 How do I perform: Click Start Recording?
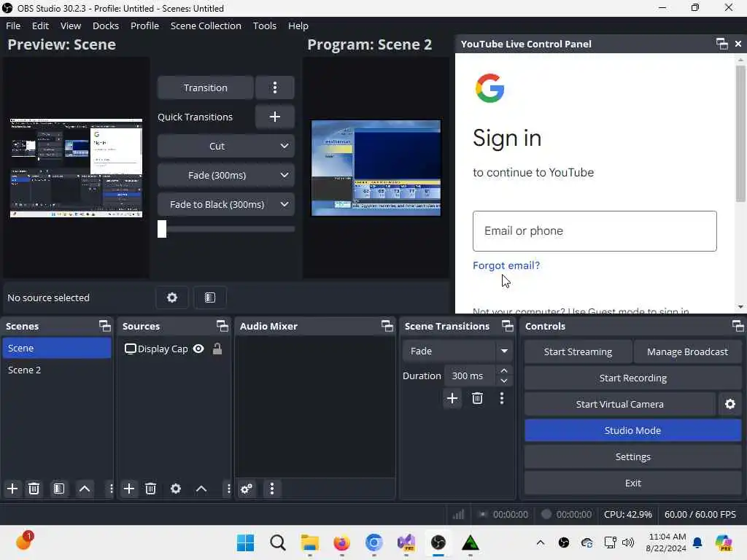[632, 378]
